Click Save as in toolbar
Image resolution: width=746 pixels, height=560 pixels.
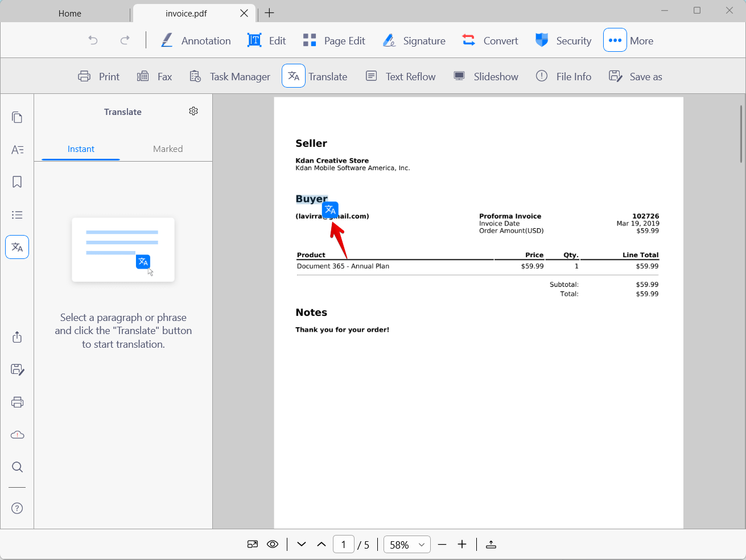636,76
